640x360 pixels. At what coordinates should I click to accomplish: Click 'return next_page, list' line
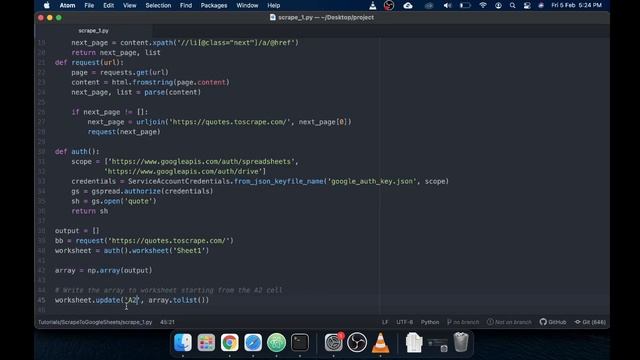pyautogui.click(x=116, y=53)
